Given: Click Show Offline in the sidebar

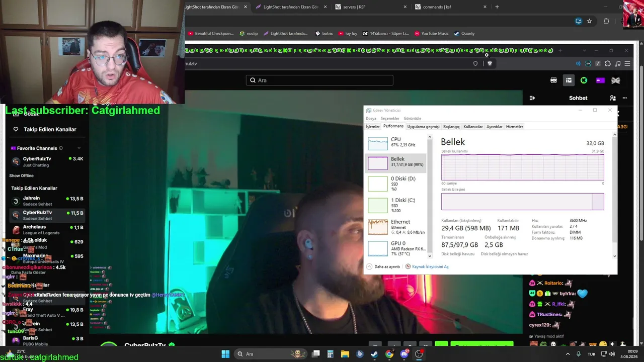Looking at the screenshot, I should [21, 175].
